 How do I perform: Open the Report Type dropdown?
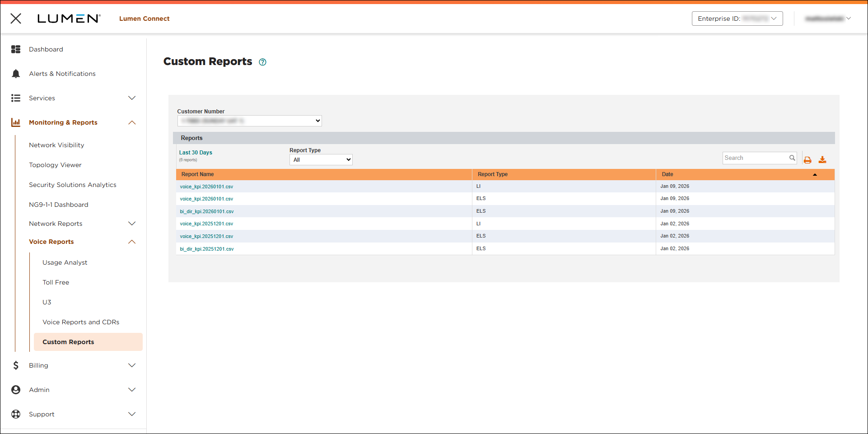point(321,159)
